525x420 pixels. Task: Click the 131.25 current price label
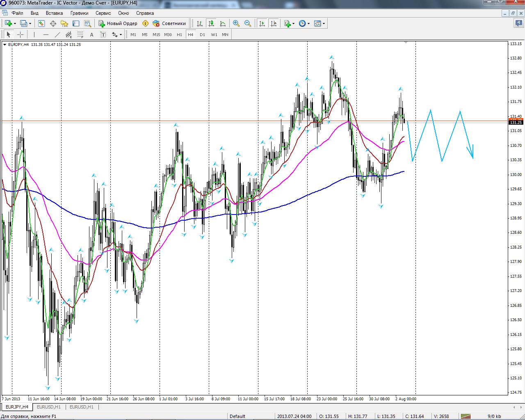516,122
